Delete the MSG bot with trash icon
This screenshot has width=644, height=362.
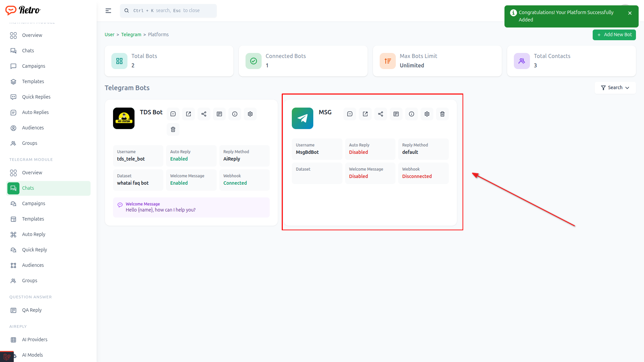pos(442,114)
